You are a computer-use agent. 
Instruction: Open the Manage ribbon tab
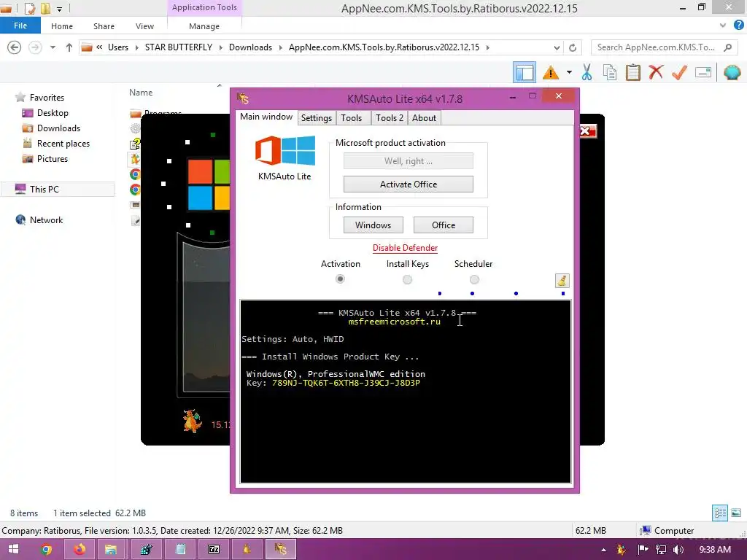[204, 26]
